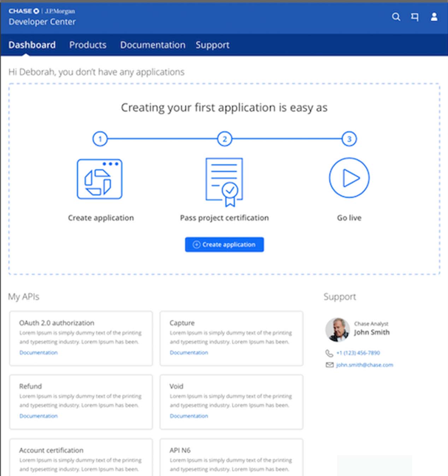The image size is (448, 476).
Task: Select the Account certification card title
Action: point(51,450)
